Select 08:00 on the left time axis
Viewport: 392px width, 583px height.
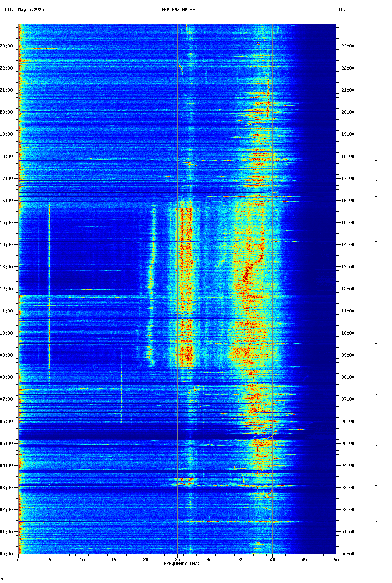tap(6, 377)
